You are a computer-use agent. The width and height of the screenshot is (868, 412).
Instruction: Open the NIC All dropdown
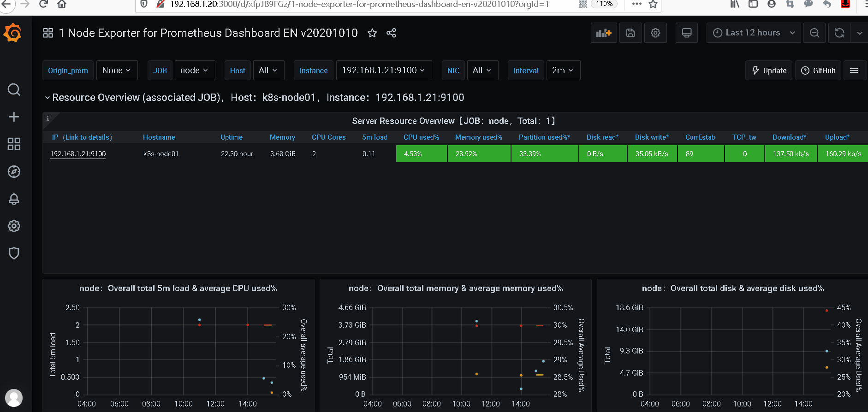click(x=482, y=71)
